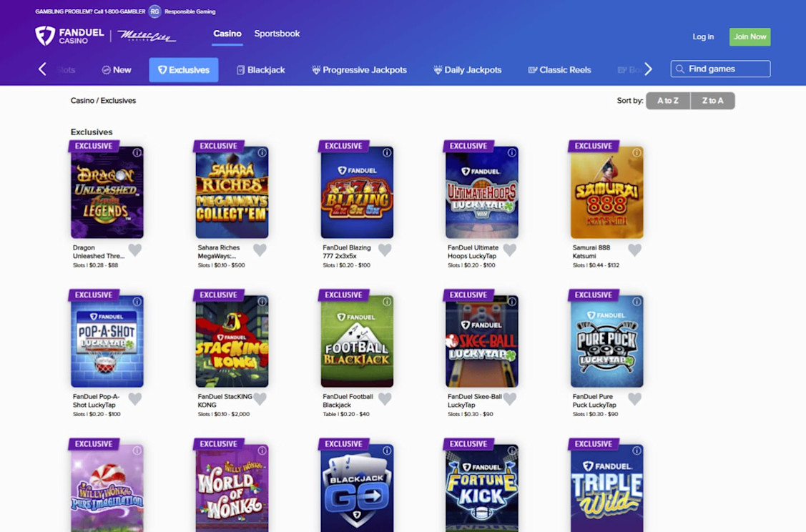
Task: Select the Blackjack category
Action: coord(260,70)
